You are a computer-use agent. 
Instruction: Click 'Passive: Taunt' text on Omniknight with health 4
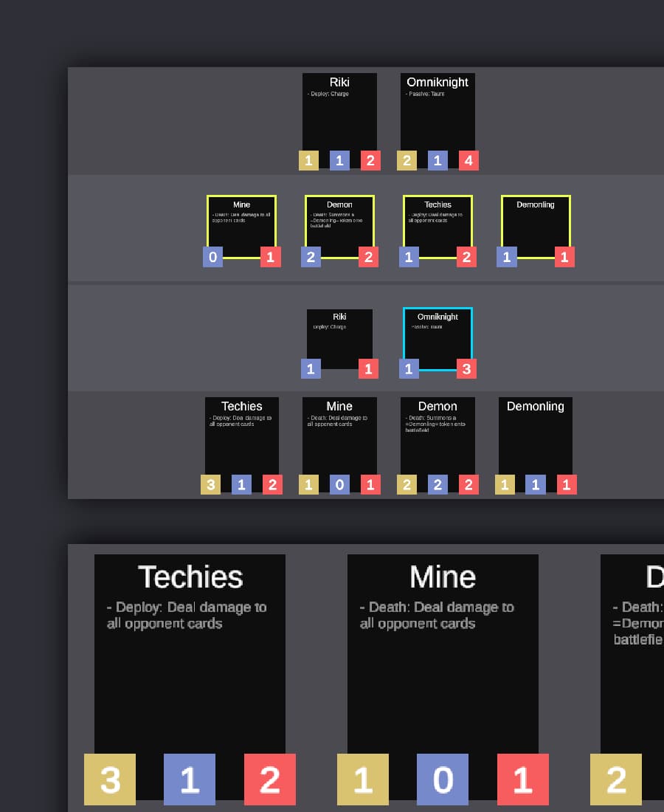[x=425, y=94]
